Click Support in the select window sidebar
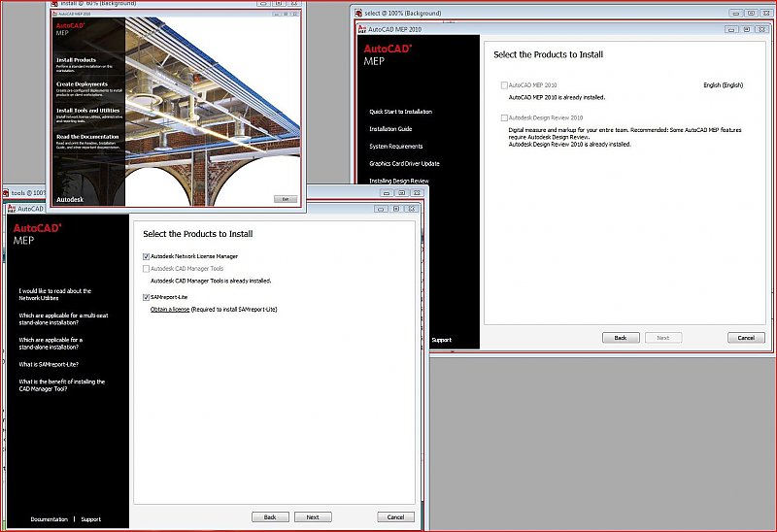This screenshot has width=777, height=532. click(x=441, y=340)
